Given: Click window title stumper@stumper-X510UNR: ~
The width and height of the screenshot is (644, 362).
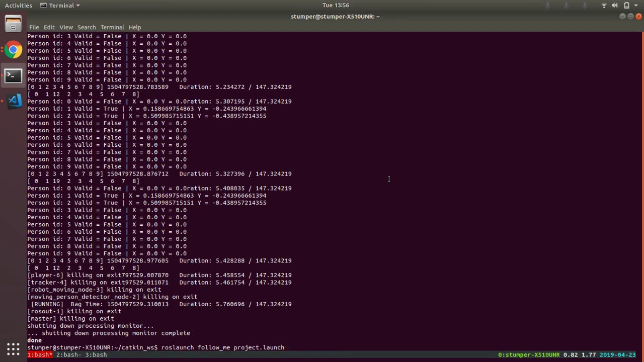Looking at the screenshot, I should pyautogui.click(x=335, y=17).
